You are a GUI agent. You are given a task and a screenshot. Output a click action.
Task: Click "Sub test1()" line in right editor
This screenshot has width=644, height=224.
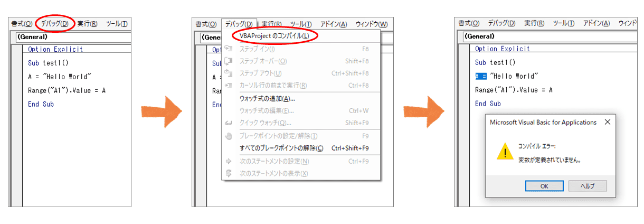[x=496, y=62]
